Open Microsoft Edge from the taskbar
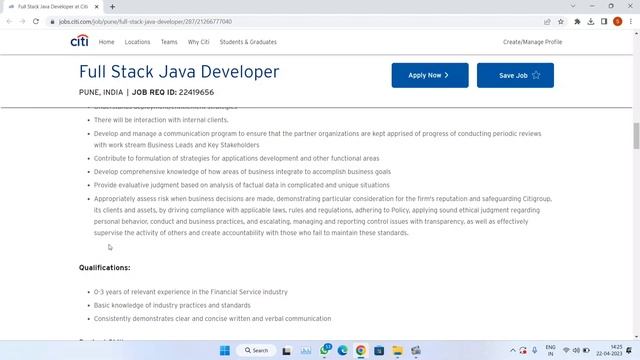Viewport: 640px width, 360px height. tap(342, 351)
